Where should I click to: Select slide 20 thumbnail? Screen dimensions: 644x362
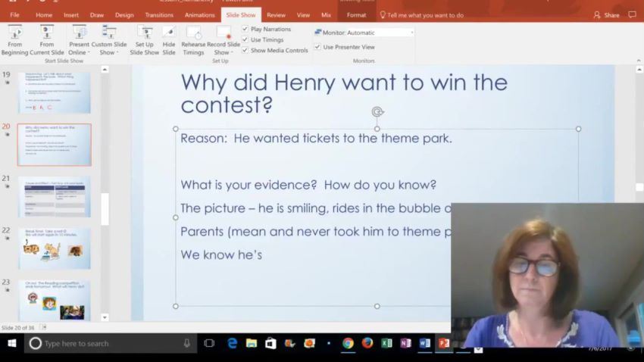point(55,145)
